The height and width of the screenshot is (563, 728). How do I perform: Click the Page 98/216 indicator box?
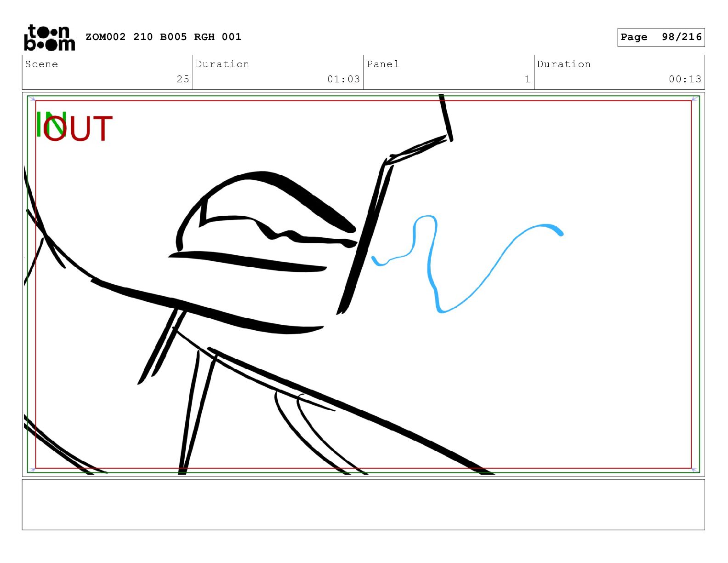661,37
